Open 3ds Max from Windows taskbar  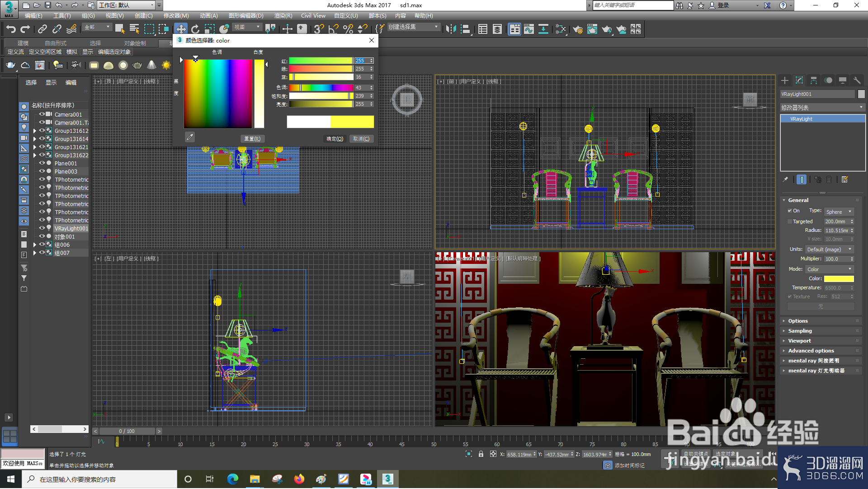388,479
